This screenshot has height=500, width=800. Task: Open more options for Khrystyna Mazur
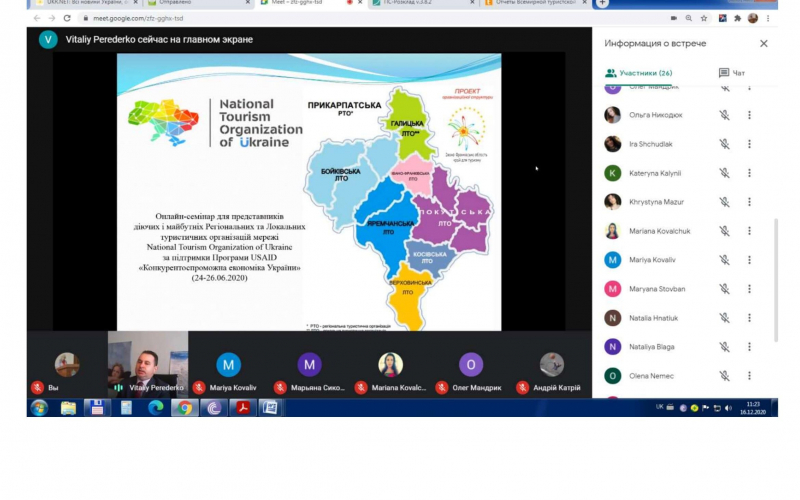pos(749,202)
